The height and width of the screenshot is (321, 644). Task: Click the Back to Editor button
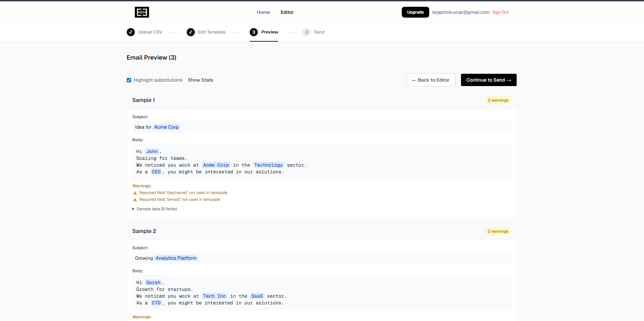(x=430, y=80)
